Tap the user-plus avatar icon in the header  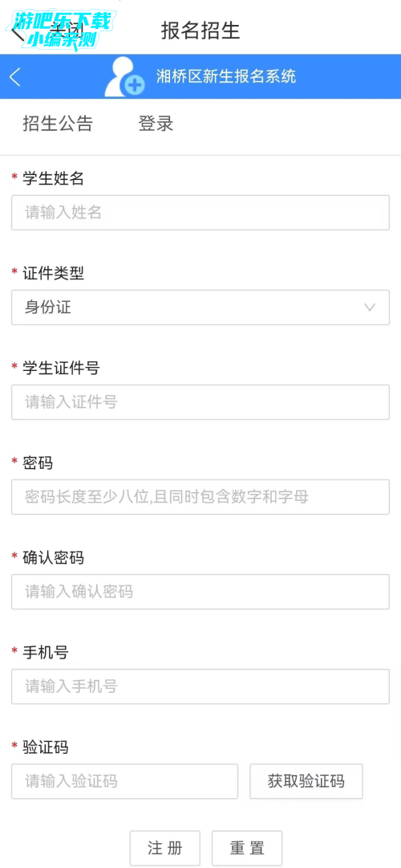point(124,77)
